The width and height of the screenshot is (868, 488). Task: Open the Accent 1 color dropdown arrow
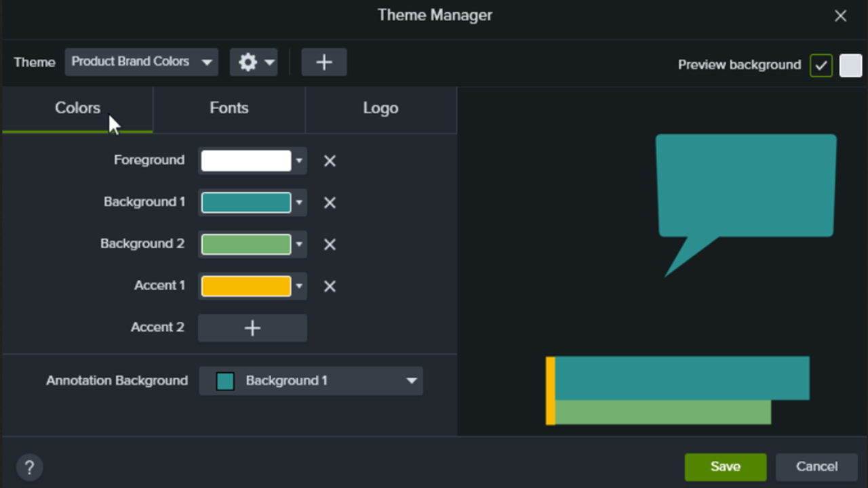(x=299, y=286)
